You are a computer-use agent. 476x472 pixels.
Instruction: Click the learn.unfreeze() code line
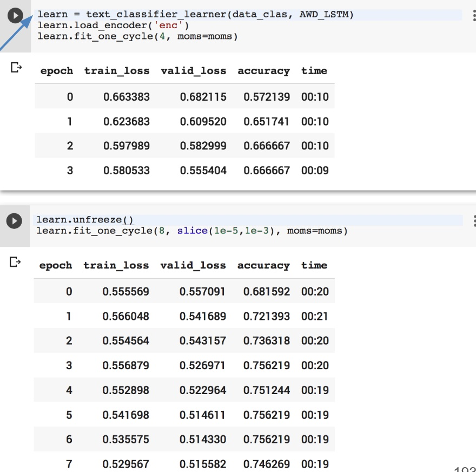pos(84,220)
